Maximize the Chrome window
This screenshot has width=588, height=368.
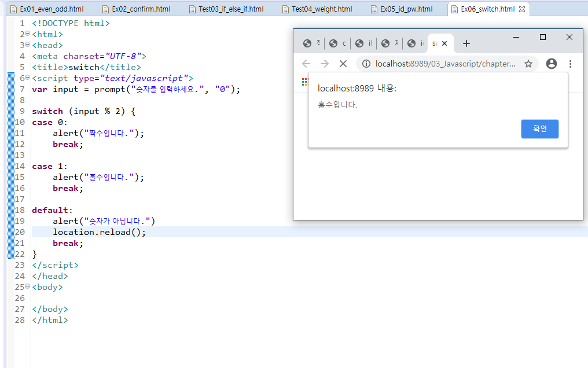click(x=543, y=37)
